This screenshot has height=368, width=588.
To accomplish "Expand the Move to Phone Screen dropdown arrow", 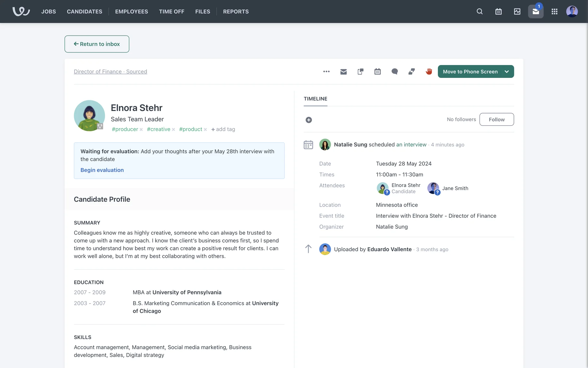I will pos(507,72).
